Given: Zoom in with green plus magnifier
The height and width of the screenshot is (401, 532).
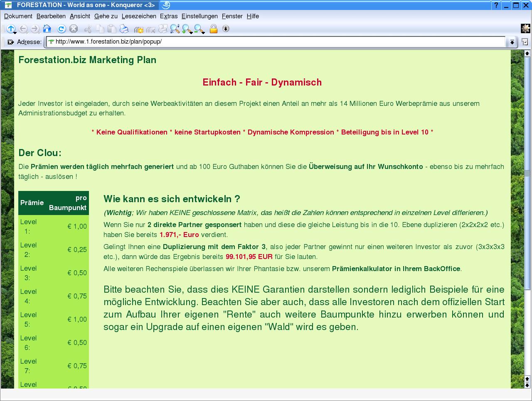Looking at the screenshot, I should click(187, 29).
